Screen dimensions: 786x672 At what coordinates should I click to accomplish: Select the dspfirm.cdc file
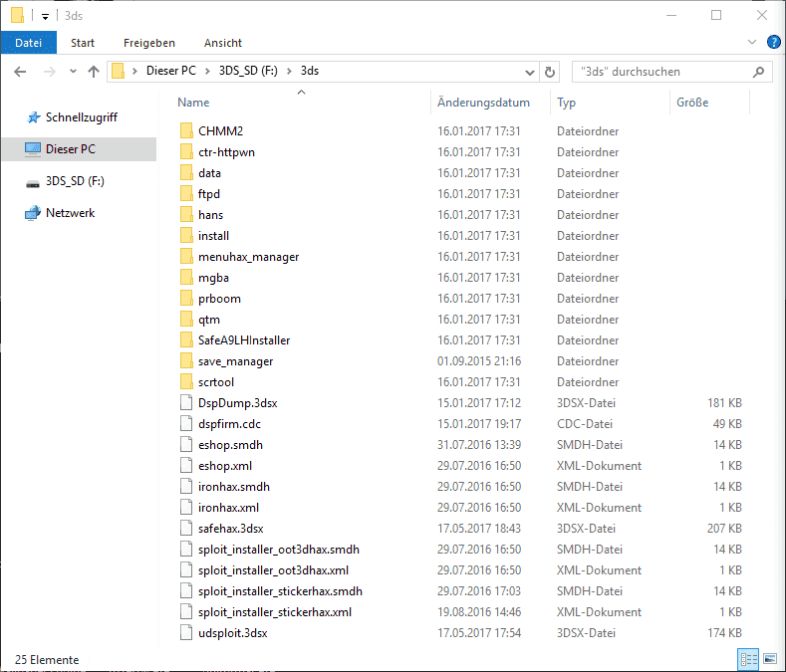[x=229, y=424]
